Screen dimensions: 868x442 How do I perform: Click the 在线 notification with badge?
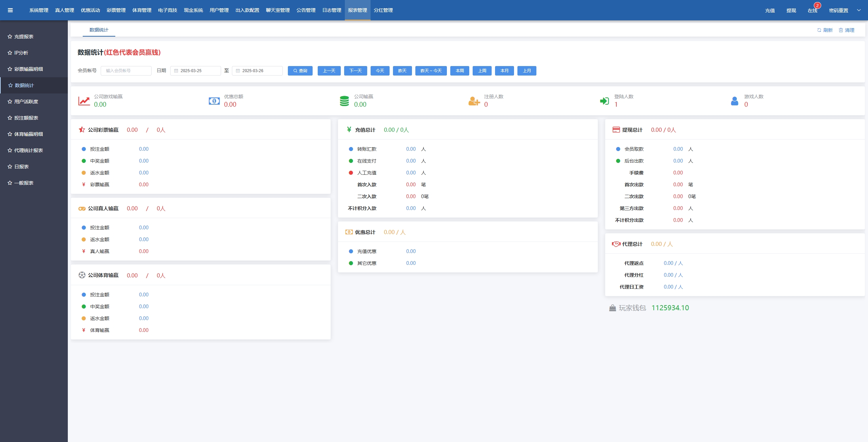click(x=812, y=10)
